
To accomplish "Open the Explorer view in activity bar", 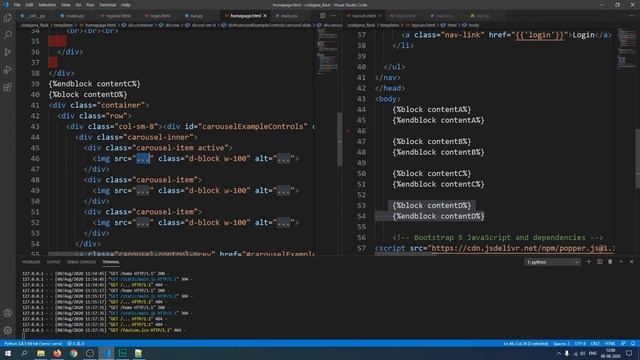I will [x=8, y=18].
